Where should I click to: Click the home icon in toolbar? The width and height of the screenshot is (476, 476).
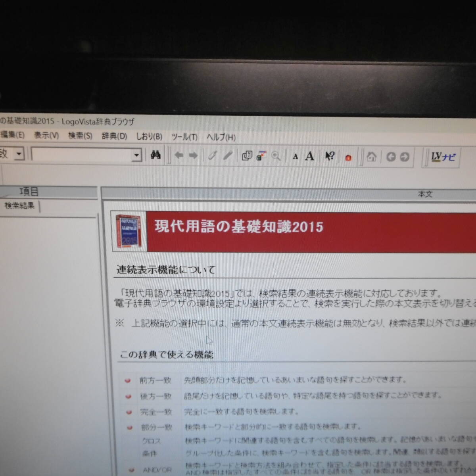[371, 157]
